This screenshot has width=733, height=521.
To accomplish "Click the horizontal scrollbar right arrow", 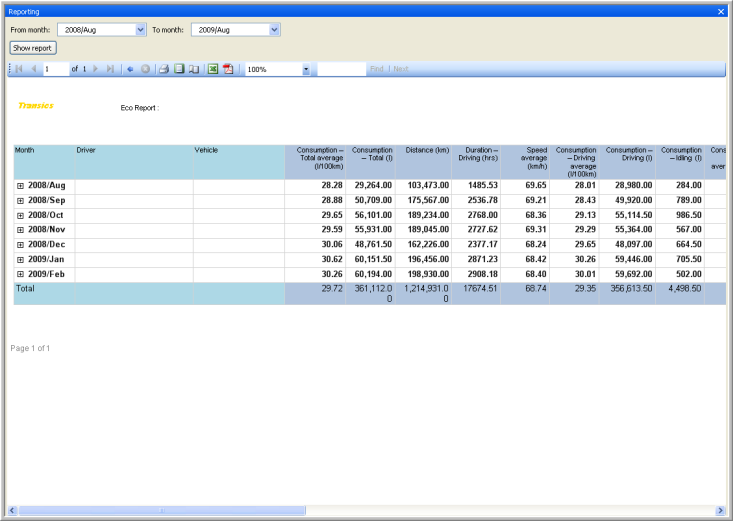I will [x=719, y=510].
